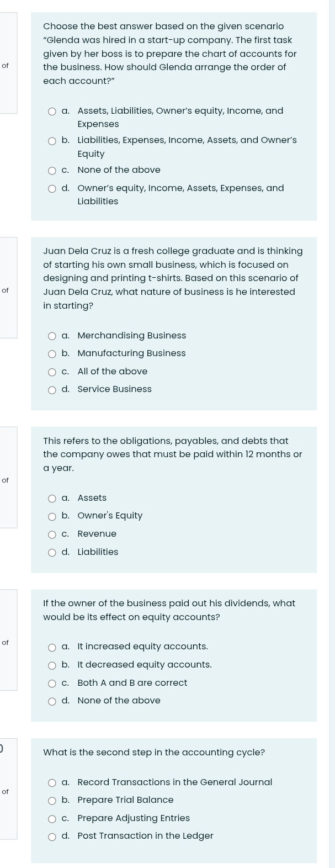Pick "None of the above" for chart of accounts question
The image size is (335, 868).
tap(52, 171)
